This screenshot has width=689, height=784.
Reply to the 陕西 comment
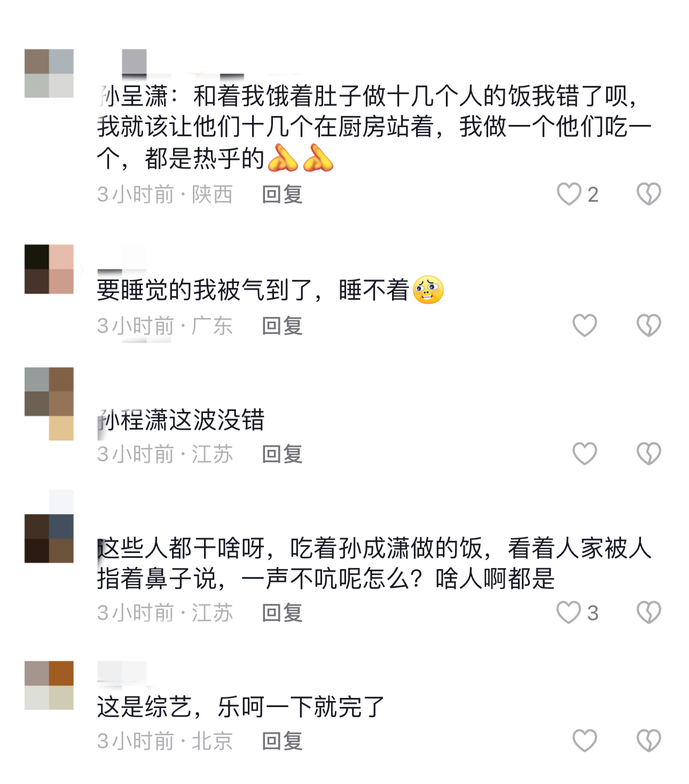click(283, 195)
